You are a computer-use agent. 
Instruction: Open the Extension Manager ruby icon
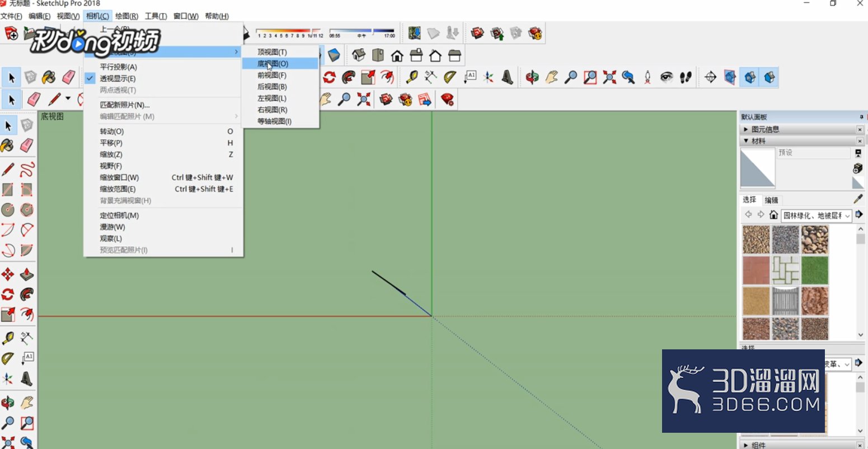pyautogui.click(x=447, y=100)
